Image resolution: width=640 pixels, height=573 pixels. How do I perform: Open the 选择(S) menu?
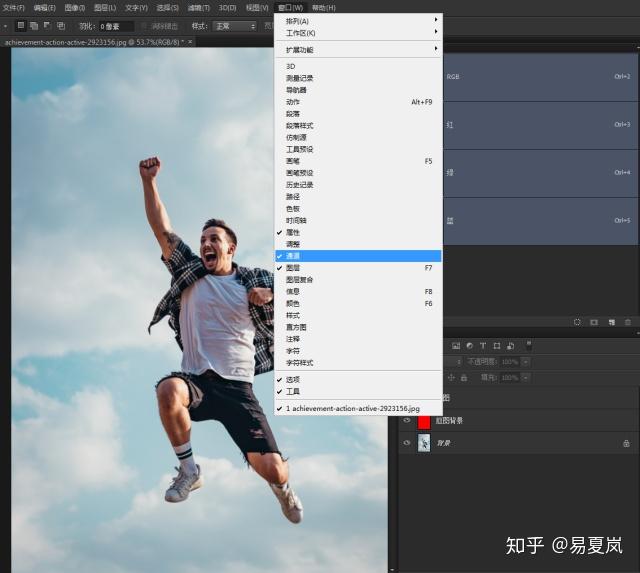click(168, 8)
